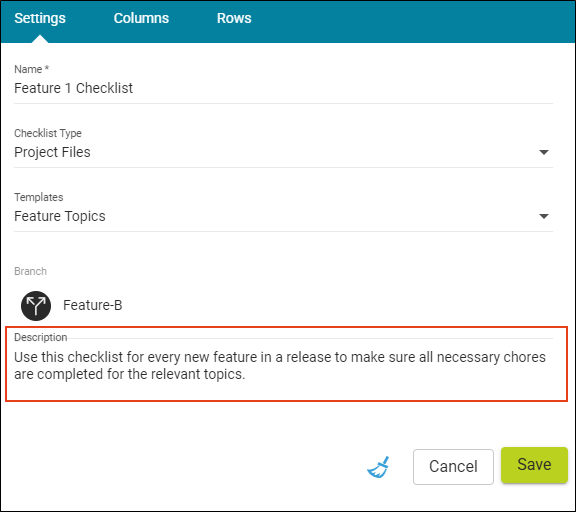
Task: Click the 'Templates' label
Action: pos(39,197)
